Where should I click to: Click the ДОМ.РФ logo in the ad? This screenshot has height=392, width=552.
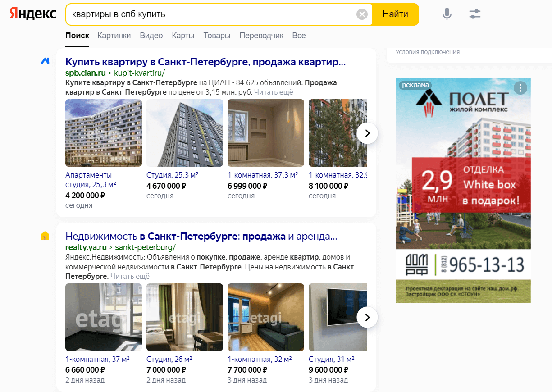click(x=417, y=265)
